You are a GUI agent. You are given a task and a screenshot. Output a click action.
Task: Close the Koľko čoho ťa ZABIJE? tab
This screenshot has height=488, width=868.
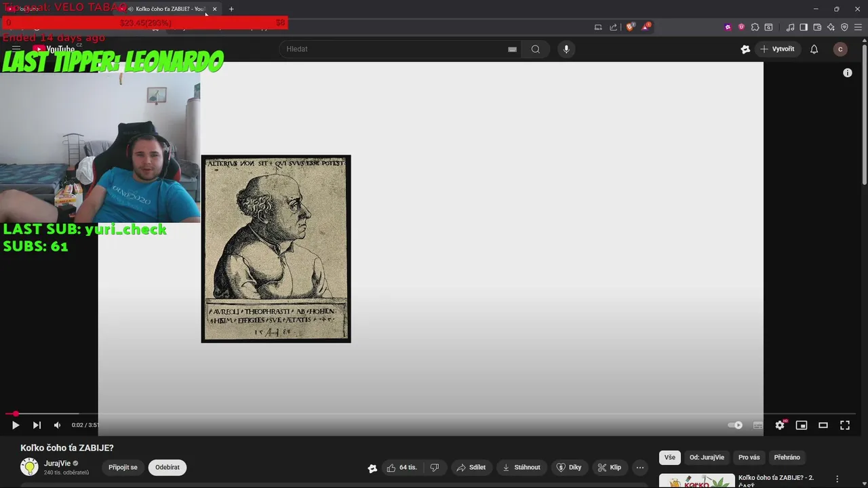(214, 9)
